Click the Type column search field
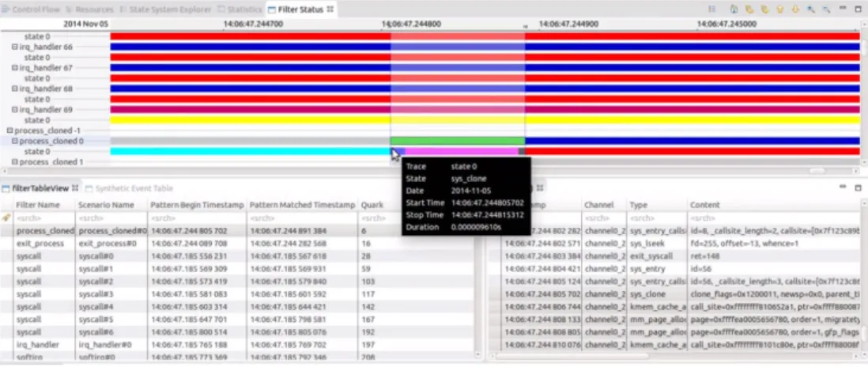Viewport: 868px width, 367px height. 657,218
